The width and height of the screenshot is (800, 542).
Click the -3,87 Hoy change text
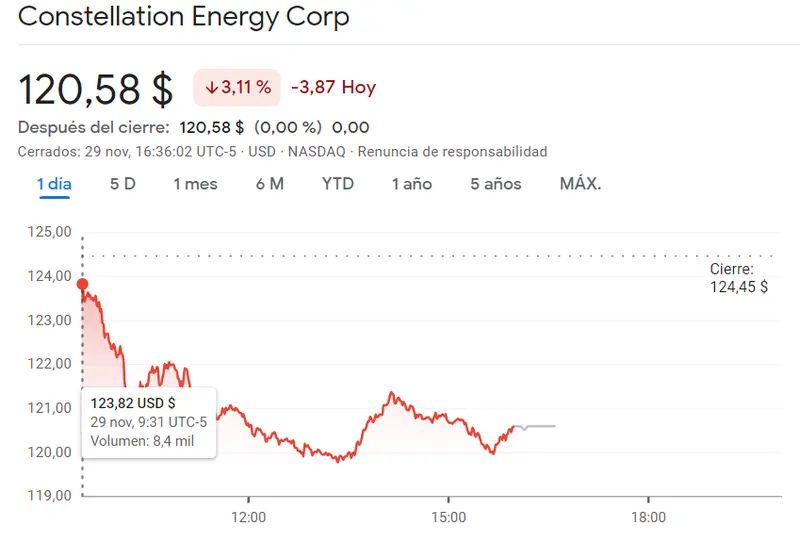(333, 88)
